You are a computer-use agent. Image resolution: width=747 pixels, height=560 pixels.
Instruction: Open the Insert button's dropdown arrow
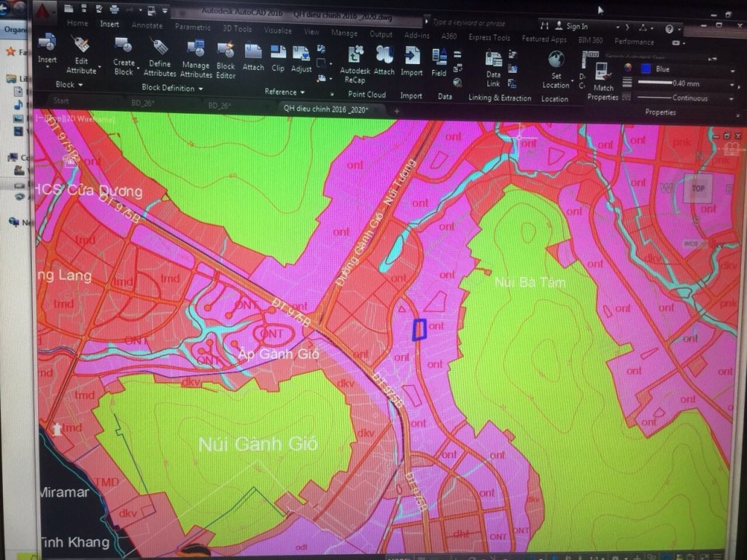pos(47,67)
